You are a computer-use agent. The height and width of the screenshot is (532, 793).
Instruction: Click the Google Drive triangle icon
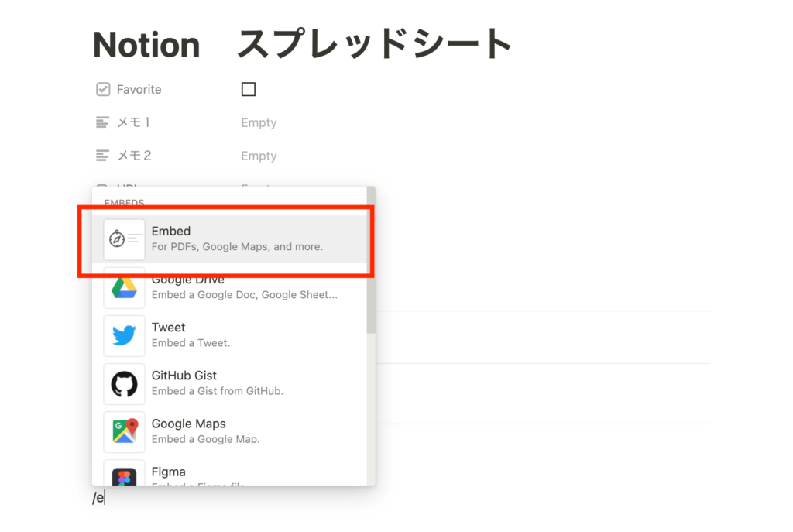point(124,287)
